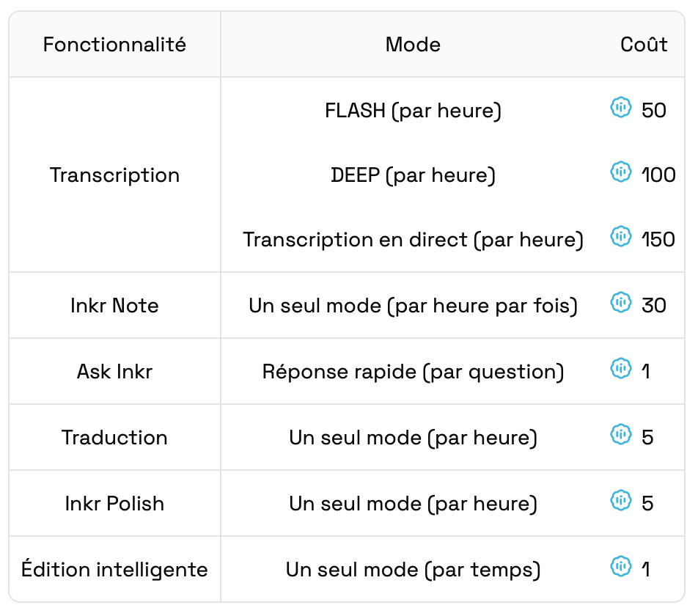Screen dimensions: 698x616
Task: Click the credit icon in Inkr Note row
Action: [x=621, y=302]
